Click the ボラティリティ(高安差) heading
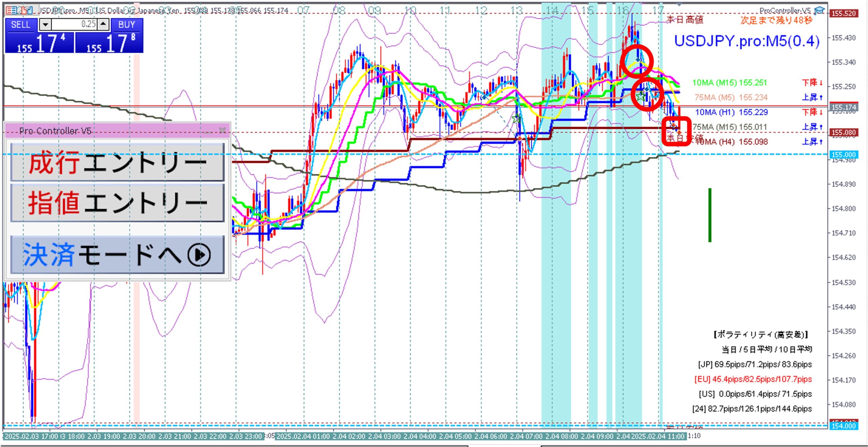The width and height of the screenshot is (868, 447). click(761, 334)
